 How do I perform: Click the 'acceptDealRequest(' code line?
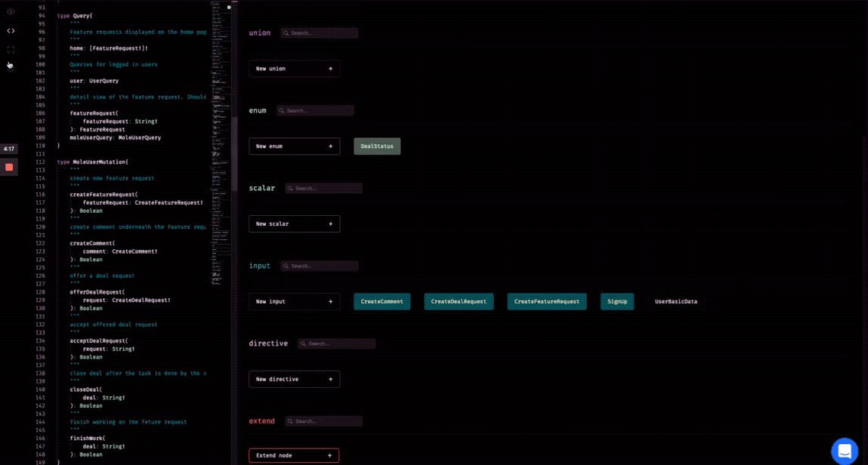(99, 341)
